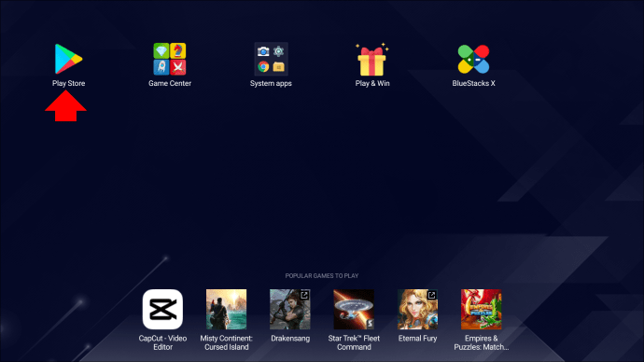
Task: Open Play & Win gift icon
Action: click(372, 59)
